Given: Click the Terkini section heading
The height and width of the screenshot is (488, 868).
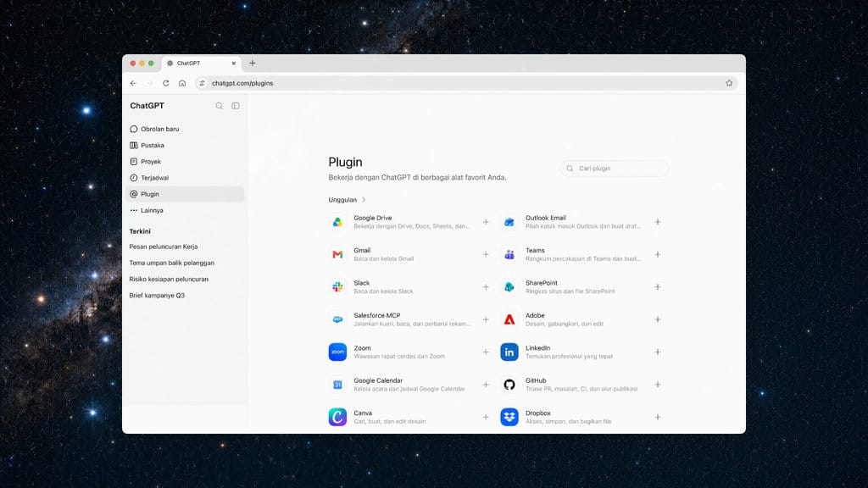Looking at the screenshot, I should click(x=140, y=231).
